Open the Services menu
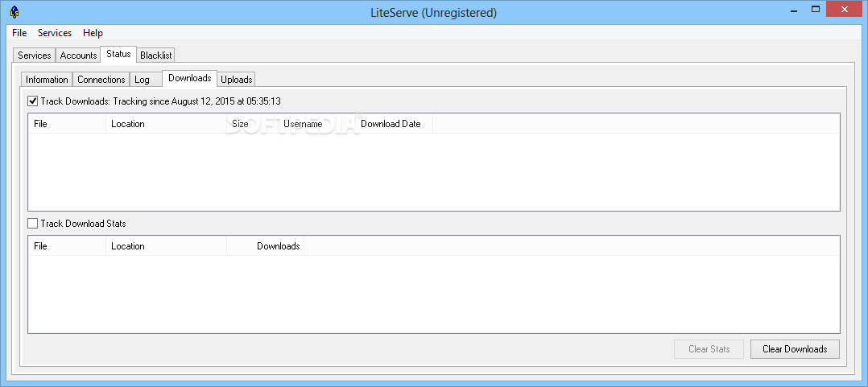The image size is (868, 387). [x=54, y=33]
